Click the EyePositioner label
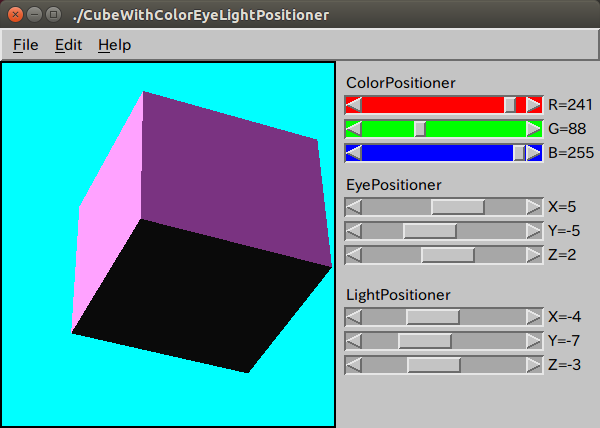600x428 pixels. point(394,185)
